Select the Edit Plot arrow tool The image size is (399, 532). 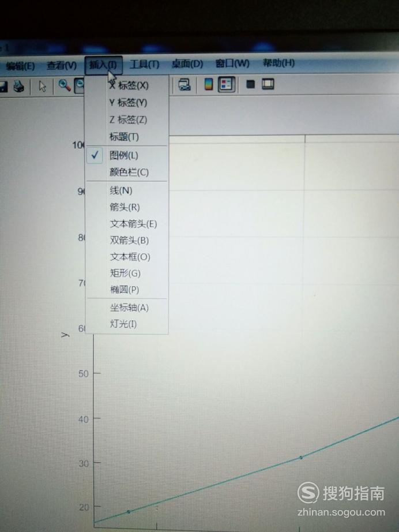tap(42, 86)
